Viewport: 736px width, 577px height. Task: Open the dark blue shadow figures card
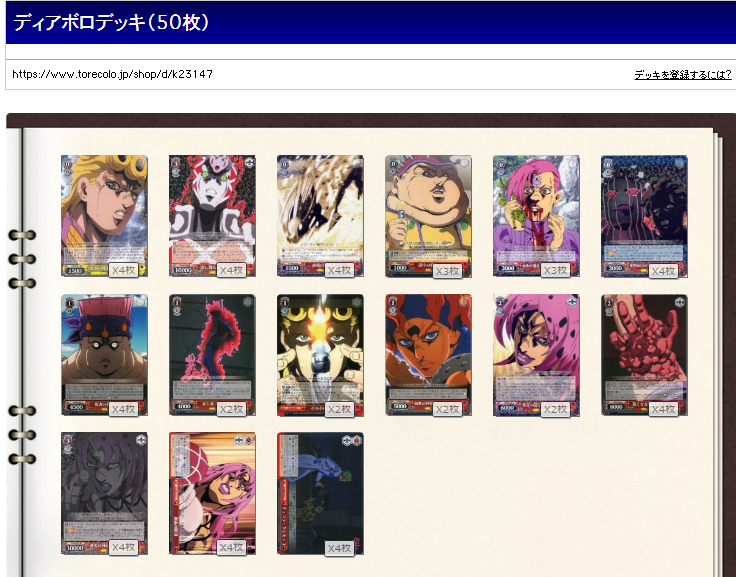[644, 216]
